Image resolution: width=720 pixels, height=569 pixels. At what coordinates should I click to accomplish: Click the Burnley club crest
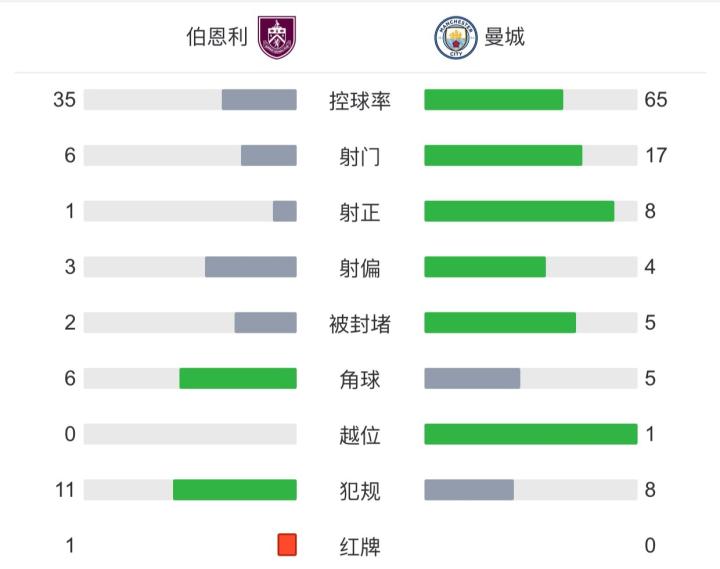(278, 38)
